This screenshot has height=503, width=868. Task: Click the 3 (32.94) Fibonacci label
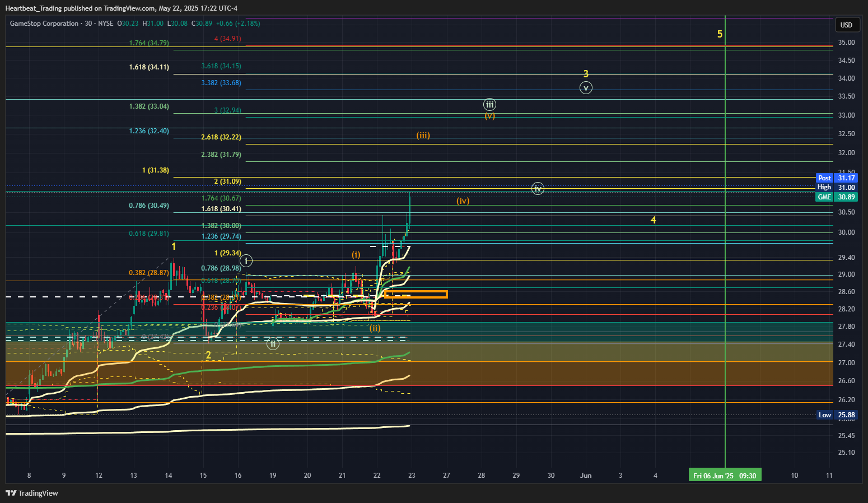(x=228, y=110)
